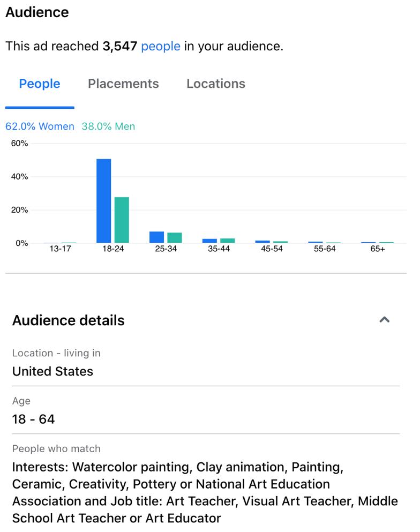Screen dimensions: 420x532
Task: Click the 18-24 age axis label
Action: (113, 250)
